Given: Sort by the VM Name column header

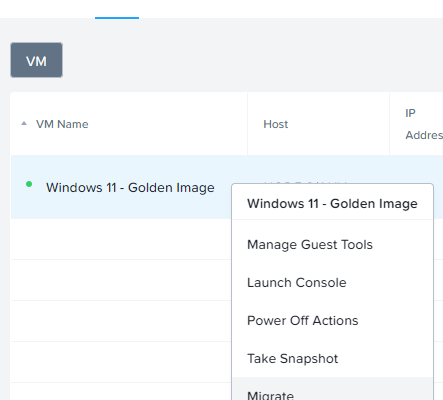Looking at the screenshot, I should pos(62,124).
